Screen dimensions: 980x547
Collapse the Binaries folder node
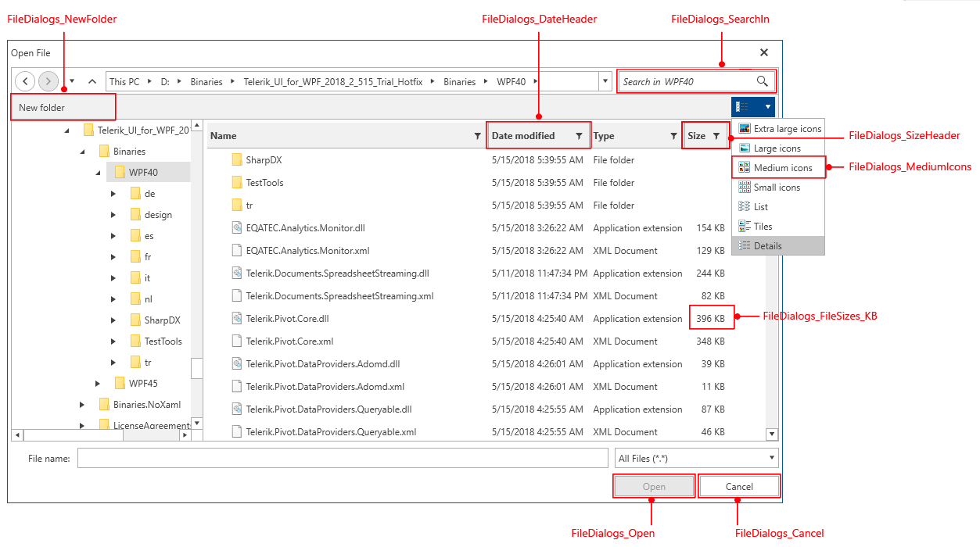(x=83, y=150)
